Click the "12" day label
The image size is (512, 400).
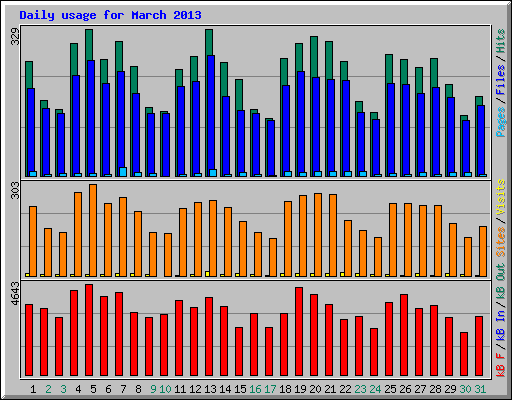click(x=195, y=389)
